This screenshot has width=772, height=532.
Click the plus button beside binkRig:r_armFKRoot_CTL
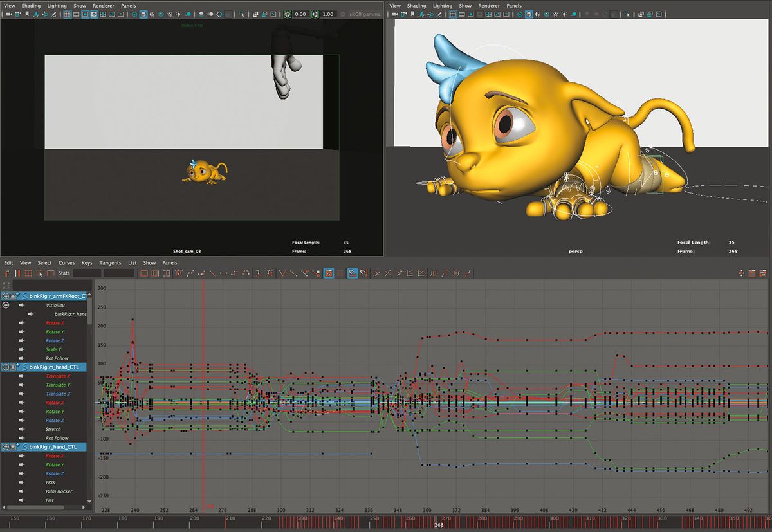click(13, 295)
